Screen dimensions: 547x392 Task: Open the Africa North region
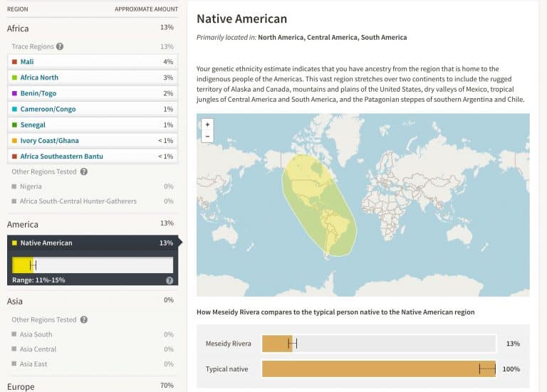click(93, 78)
